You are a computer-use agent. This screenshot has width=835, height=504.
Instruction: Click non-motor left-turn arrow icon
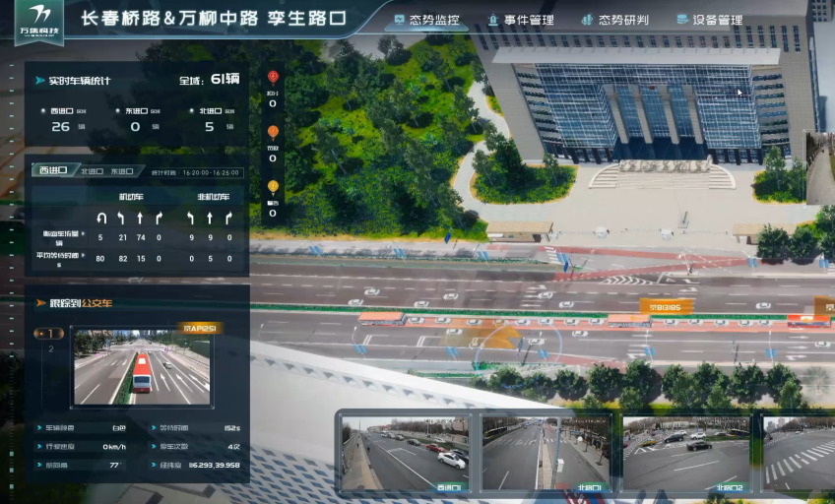click(x=191, y=218)
